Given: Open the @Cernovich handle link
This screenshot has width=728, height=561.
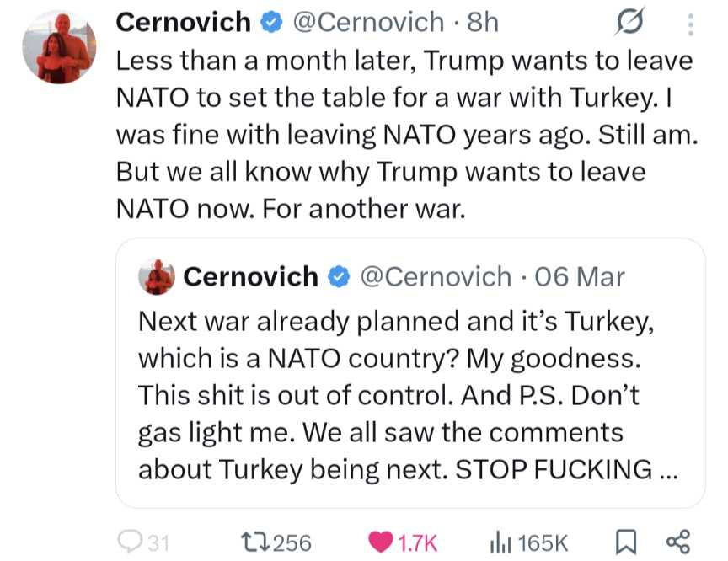Looking at the screenshot, I should (x=367, y=22).
